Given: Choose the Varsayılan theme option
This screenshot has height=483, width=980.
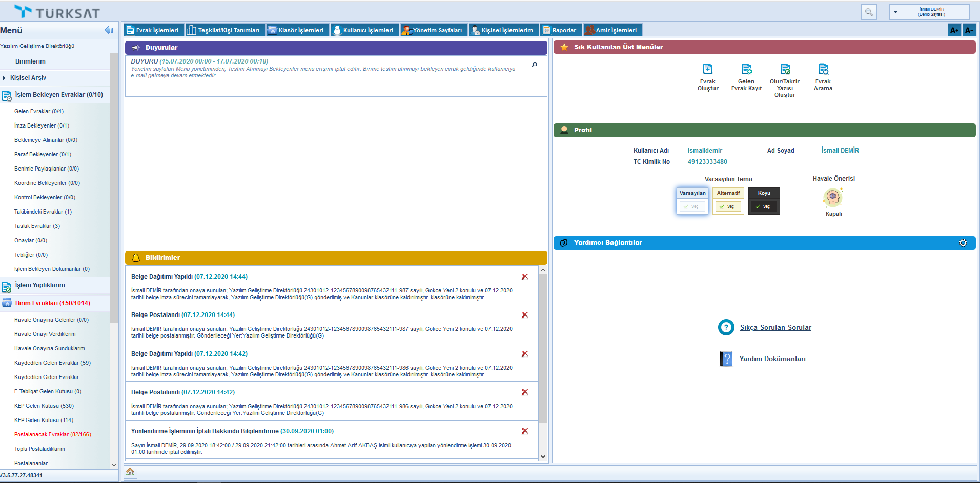Looking at the screenshot, I should (x=692, y=206).
